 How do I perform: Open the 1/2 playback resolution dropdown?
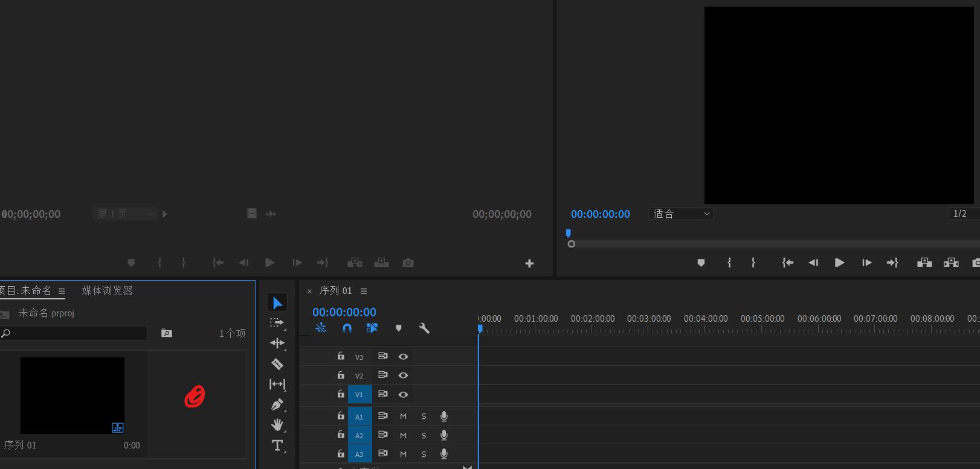coord(964,214)
